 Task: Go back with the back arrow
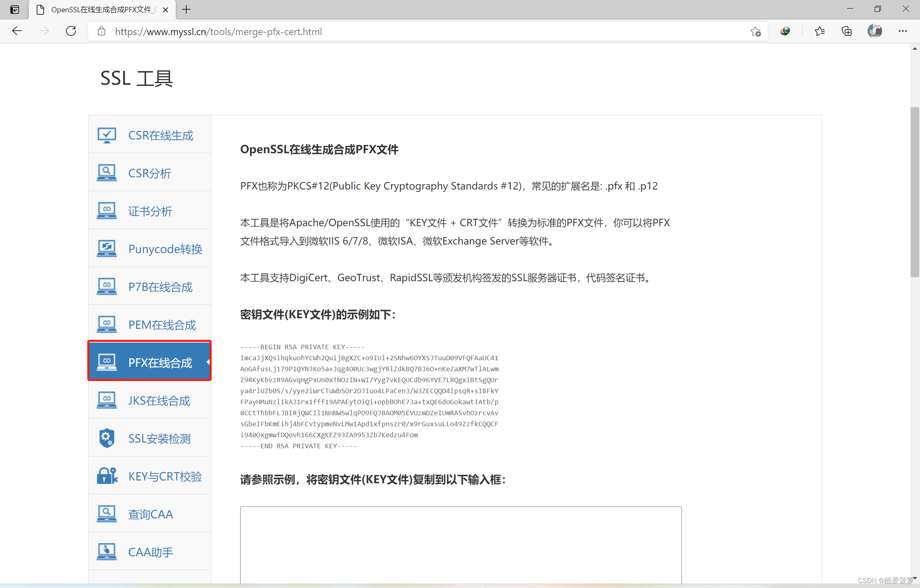pos(17,31)
